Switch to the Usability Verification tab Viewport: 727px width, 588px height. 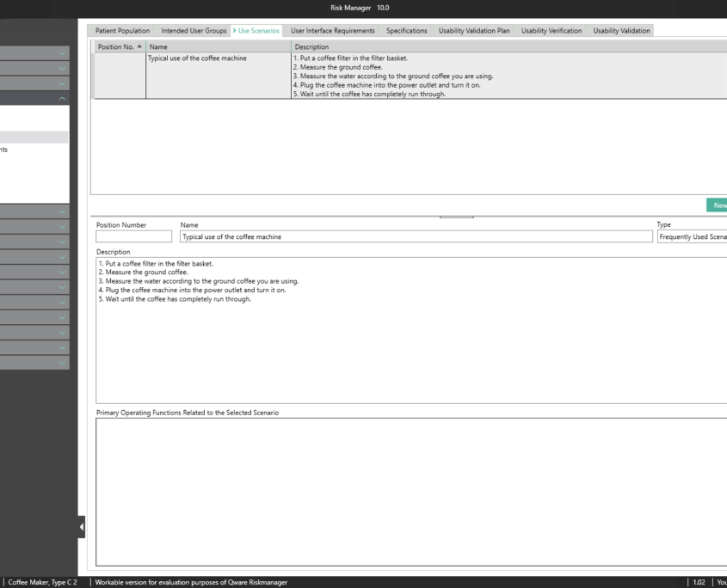pyautogui.click(x=551, y=31)
